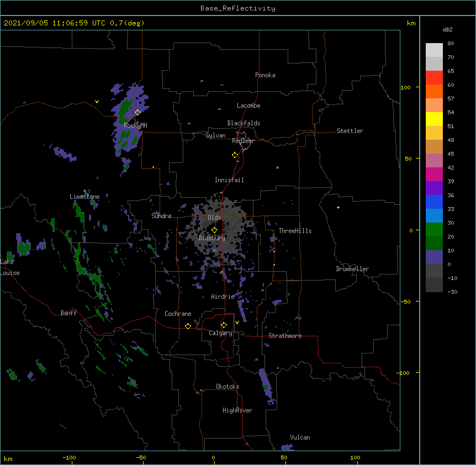Select the royal blue 33-36 dBZ swatch
The image size is (476, 465).
[434, 202]
